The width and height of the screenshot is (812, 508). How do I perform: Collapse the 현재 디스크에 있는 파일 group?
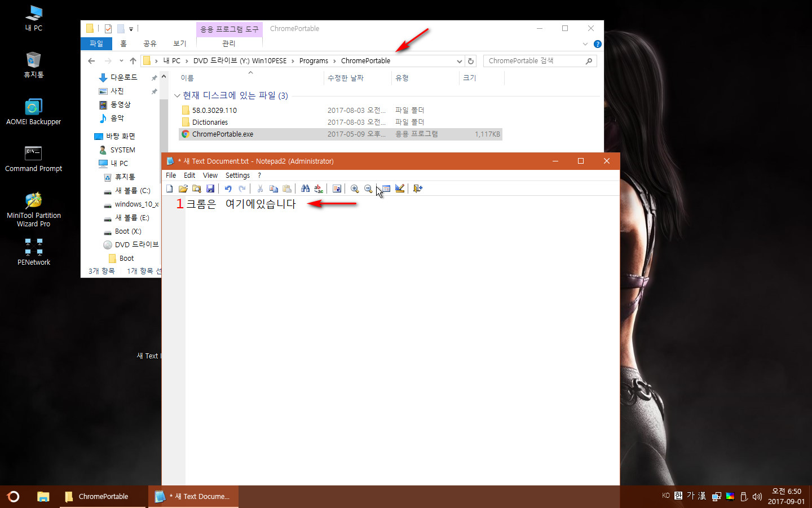(177, 95)
